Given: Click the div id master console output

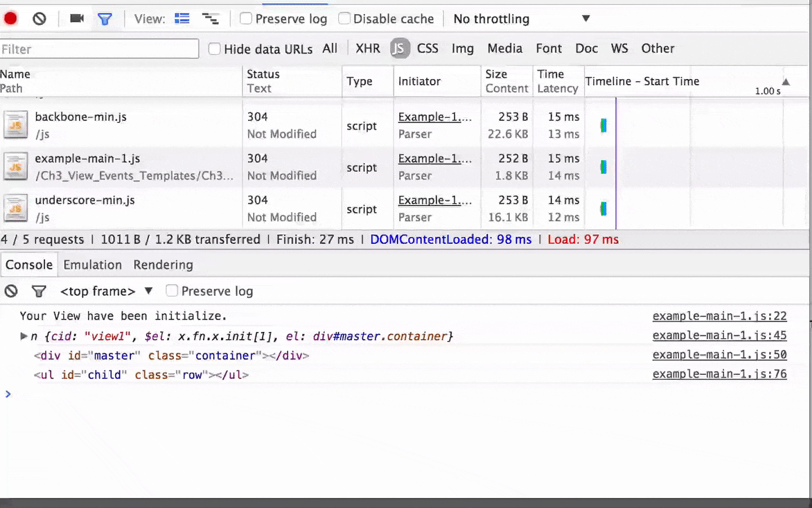Looking at the screenshot, I should click(171, 356).
